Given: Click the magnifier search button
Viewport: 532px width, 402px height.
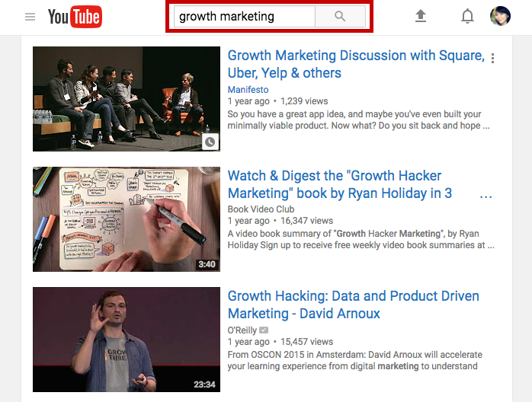Looking at the screenshot, I should pyautogui.click(x=340, y=16).
